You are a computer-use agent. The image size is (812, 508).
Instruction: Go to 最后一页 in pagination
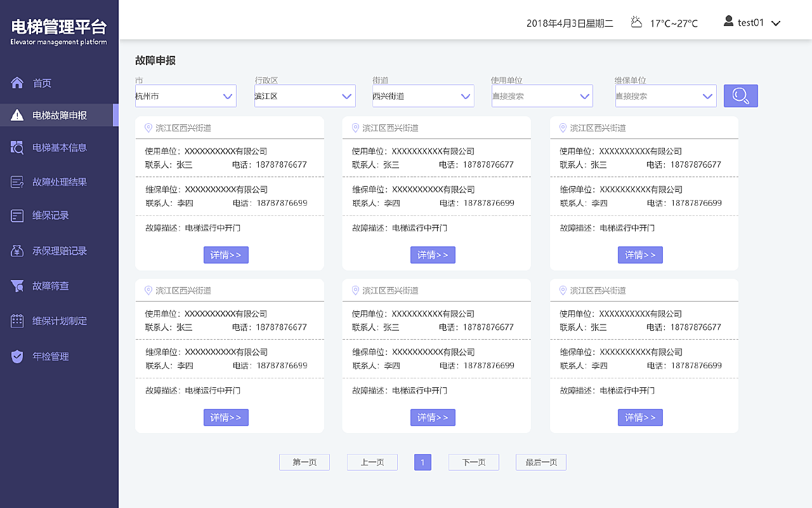tap(541, 462)
